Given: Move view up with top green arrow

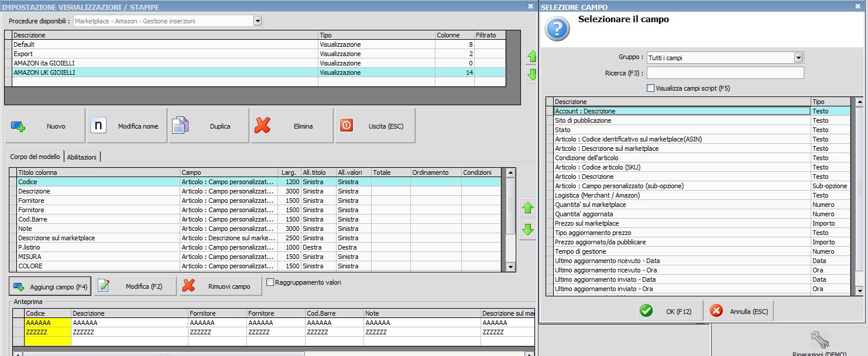Looking at the screenshot, I should click(x=532, y=57).
